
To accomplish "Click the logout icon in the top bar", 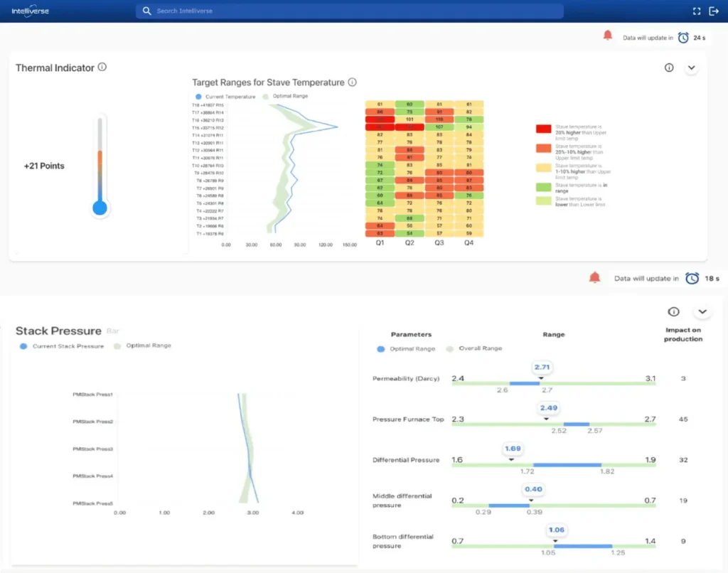I will 714,11.
